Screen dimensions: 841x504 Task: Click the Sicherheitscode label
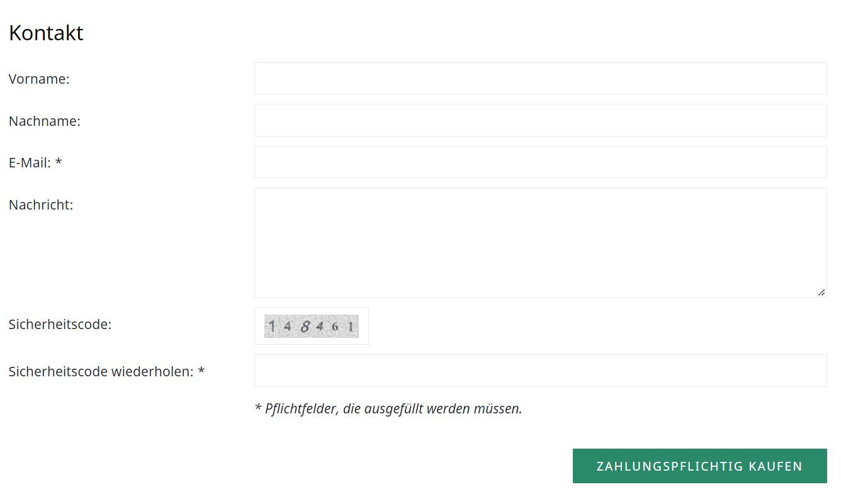coord(60,325)
